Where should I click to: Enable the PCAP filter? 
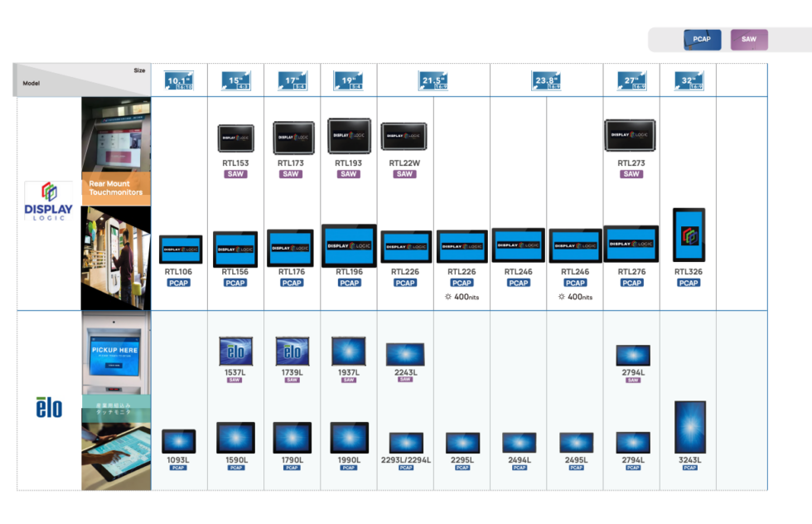pos(701,39)
